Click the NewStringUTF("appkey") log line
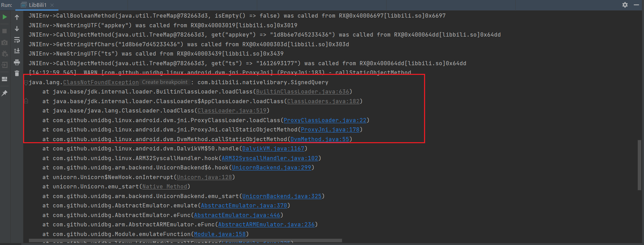This screenshot has width=644, height=245. click(x=163, y=25)
